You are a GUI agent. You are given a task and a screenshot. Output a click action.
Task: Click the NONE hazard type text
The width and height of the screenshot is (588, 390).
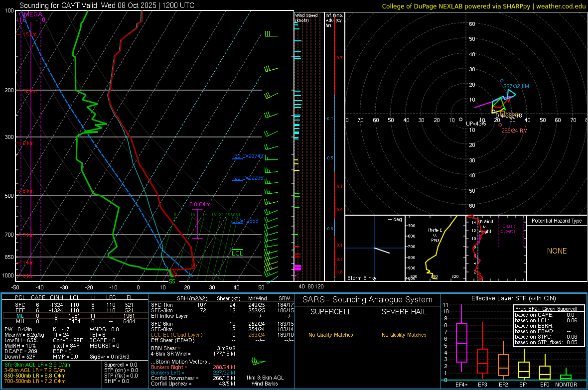(x=557, y=251)
